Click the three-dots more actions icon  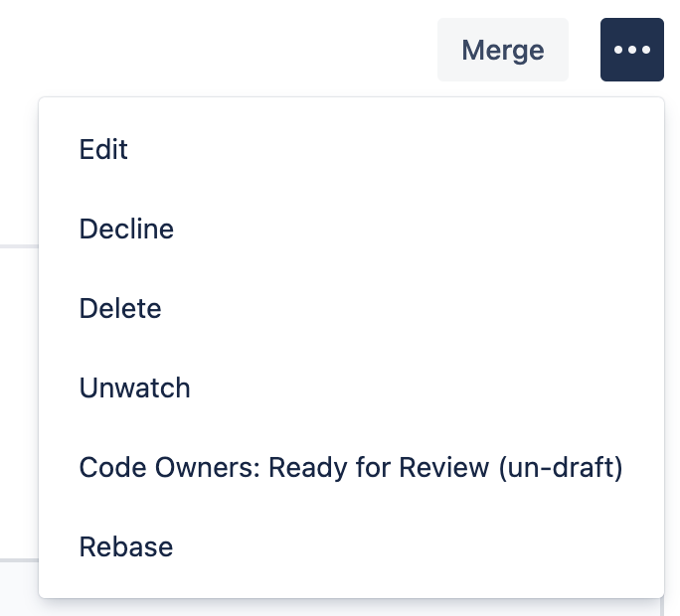631,50
